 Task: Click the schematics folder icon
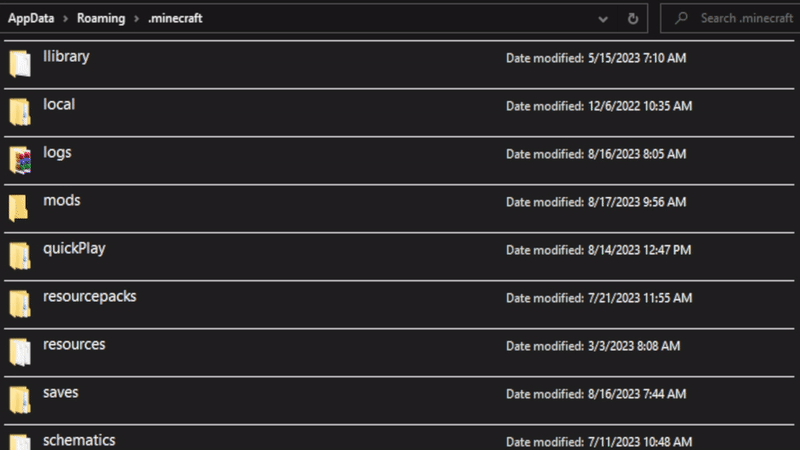(20, 441)
